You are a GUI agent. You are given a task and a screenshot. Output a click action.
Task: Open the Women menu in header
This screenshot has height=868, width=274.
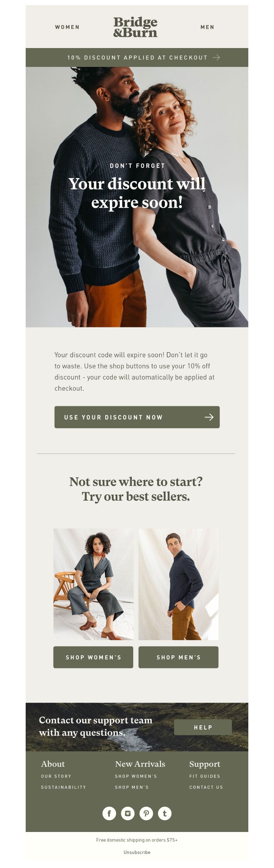[67, 27]
